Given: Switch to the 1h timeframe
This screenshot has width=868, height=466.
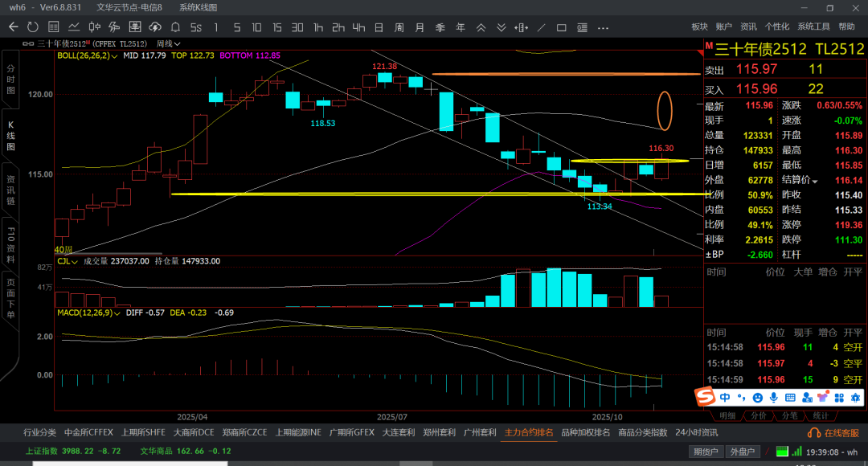Looking at the screenshot, I should tap(318, 27).
